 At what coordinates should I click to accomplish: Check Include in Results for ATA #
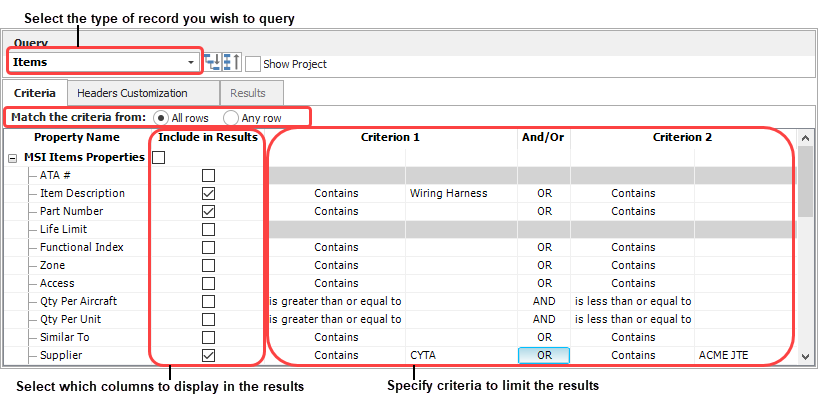(x=208, y=175)
